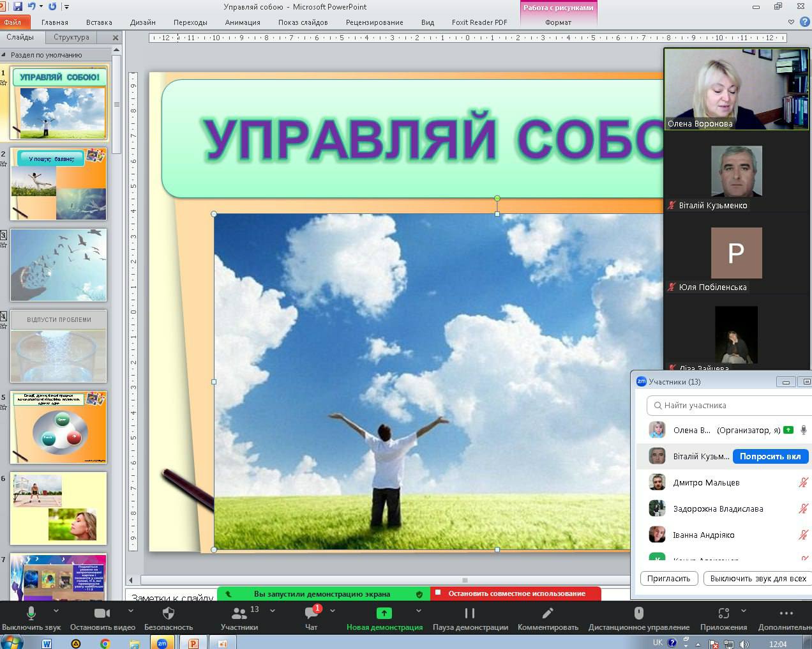Expand the video options arrow next to camera
812x649 pixels.
pyautogui.click(x=131, y=611)
